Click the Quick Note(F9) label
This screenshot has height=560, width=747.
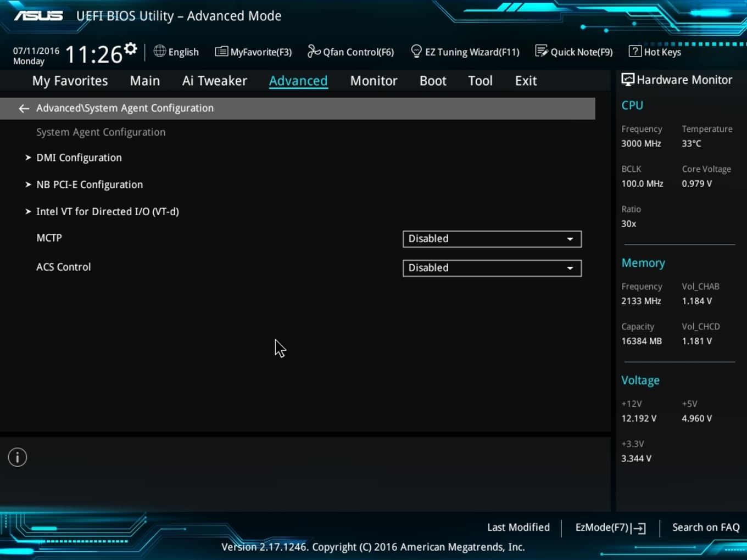(x=582, y=52)
